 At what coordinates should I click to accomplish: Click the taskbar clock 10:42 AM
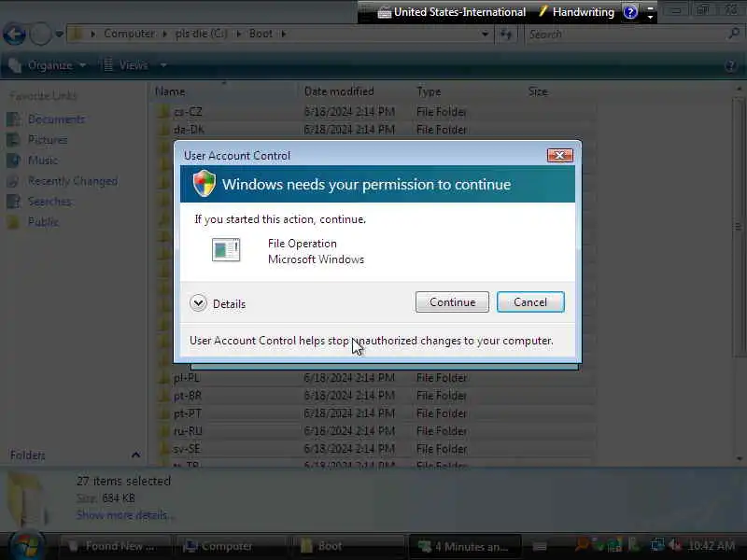pyautogui.click(x=712, y=546)
